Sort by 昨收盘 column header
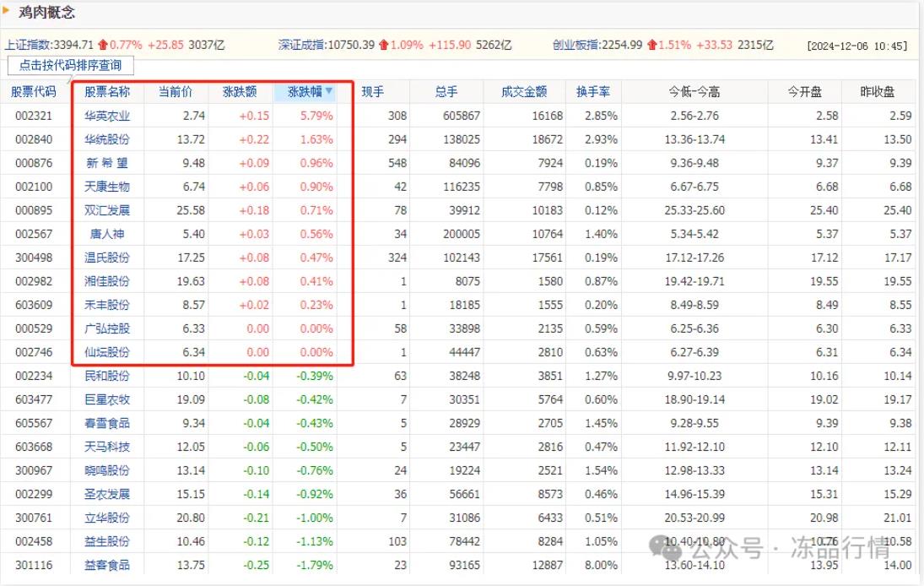Viewport: 924px width, 586px height. click(878, 92)
